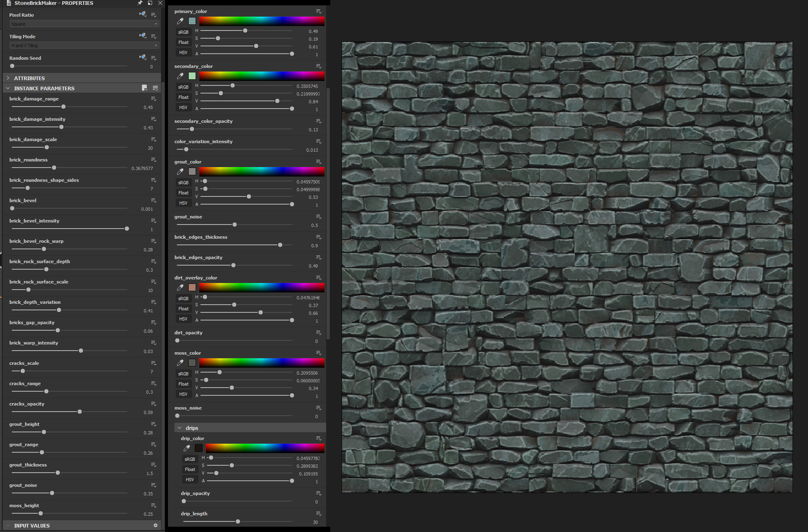Image resolution: width=808 pixels, height=532 pixels.
Task: Collapse the INSTANCE PARAMETERS section
Action: tap(8, 88)
